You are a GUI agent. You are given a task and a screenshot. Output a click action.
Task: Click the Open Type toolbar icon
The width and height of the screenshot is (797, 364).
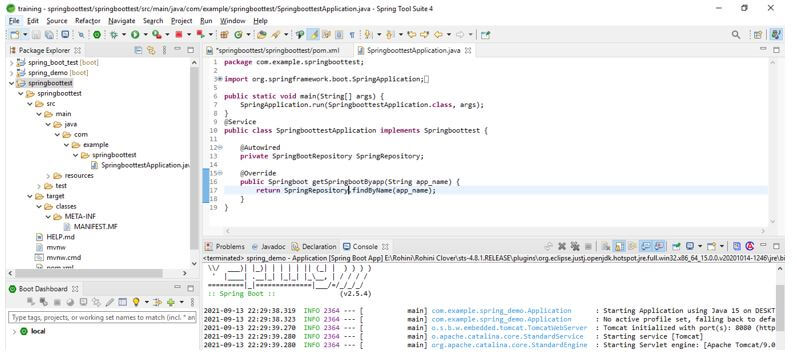point(261,35)
